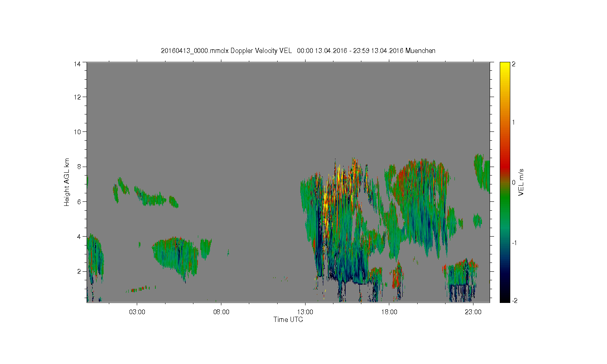Click the Doppler velocity color scale bar
Screen dimensions: 607x364
[x=505, y=182]
